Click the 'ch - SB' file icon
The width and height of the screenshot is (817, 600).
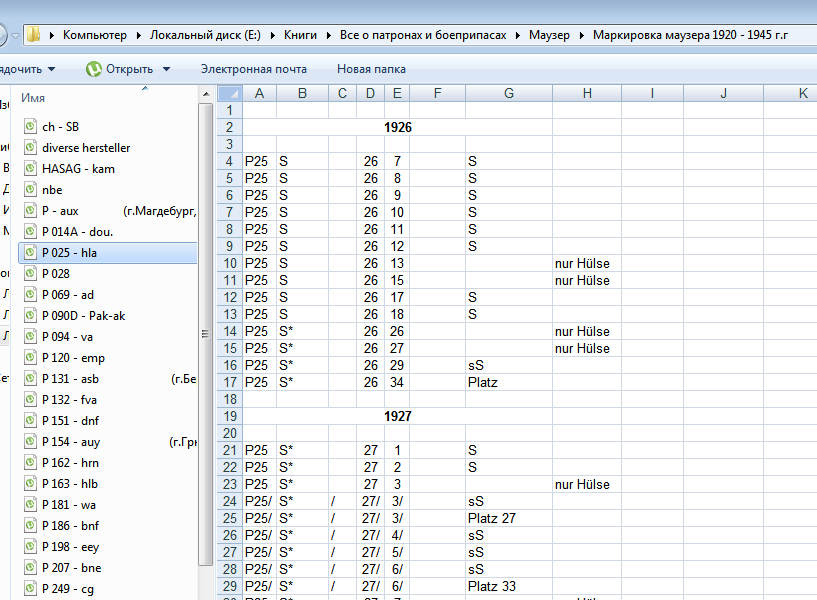(30, 127)
